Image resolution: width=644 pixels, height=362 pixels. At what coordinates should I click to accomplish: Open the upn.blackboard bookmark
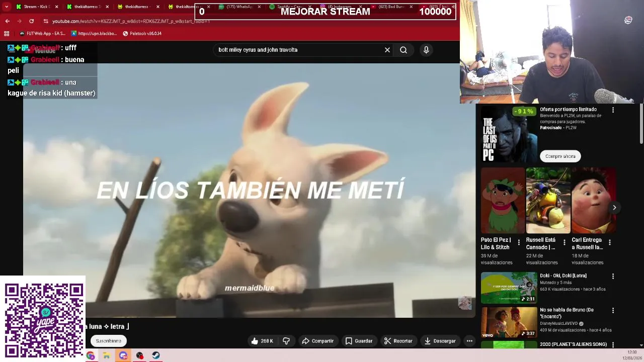[x=94, y=34]
